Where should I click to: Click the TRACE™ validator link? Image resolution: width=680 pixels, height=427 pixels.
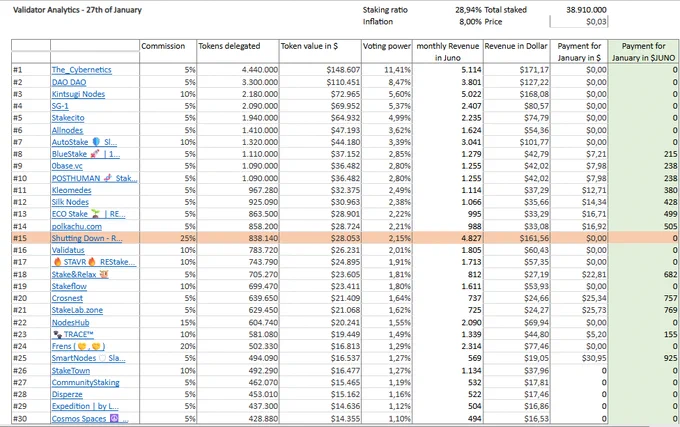(73, 335)
